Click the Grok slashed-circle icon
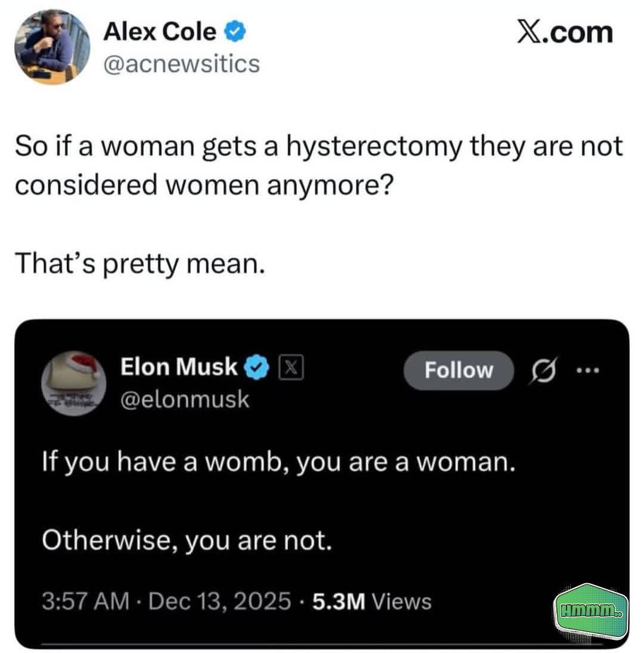The width and height of the screenshot is (644, 653). [543, 370]
